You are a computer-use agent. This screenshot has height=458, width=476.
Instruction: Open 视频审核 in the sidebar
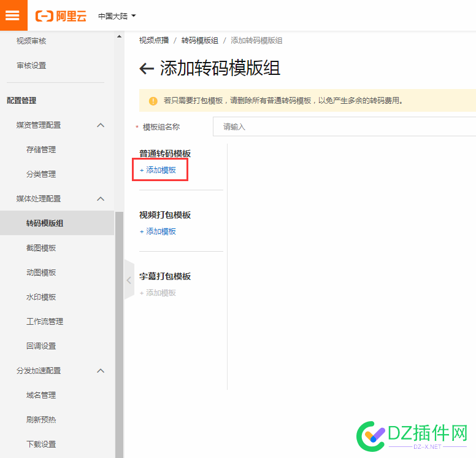click(31, 41)
